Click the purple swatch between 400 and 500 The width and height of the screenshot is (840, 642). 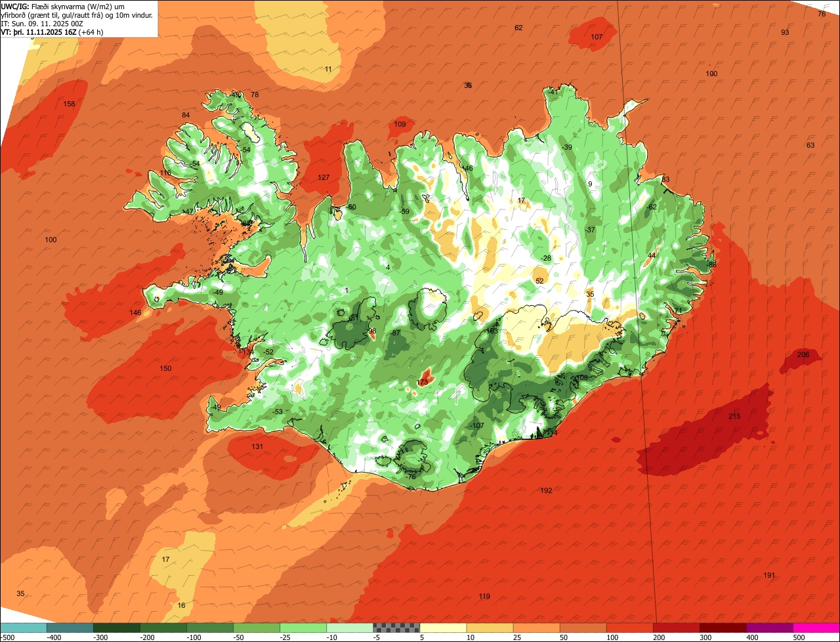[770, 628]
